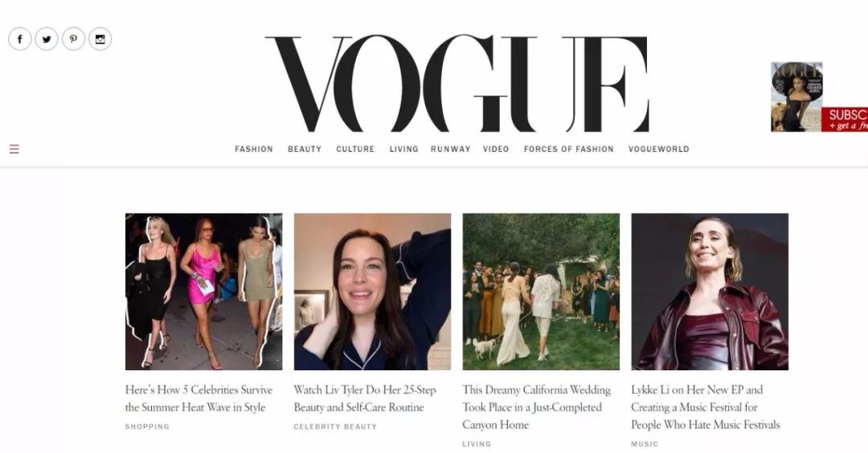Click the Twitter social icon
This screenshot has height=453, width=868.
click(47, 39)
